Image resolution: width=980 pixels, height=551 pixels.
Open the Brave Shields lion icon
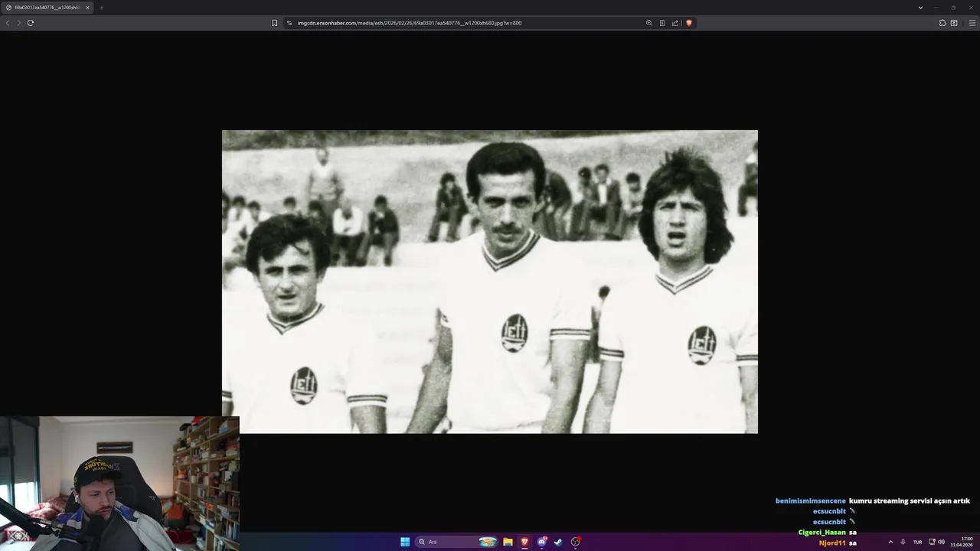point(688,23)
